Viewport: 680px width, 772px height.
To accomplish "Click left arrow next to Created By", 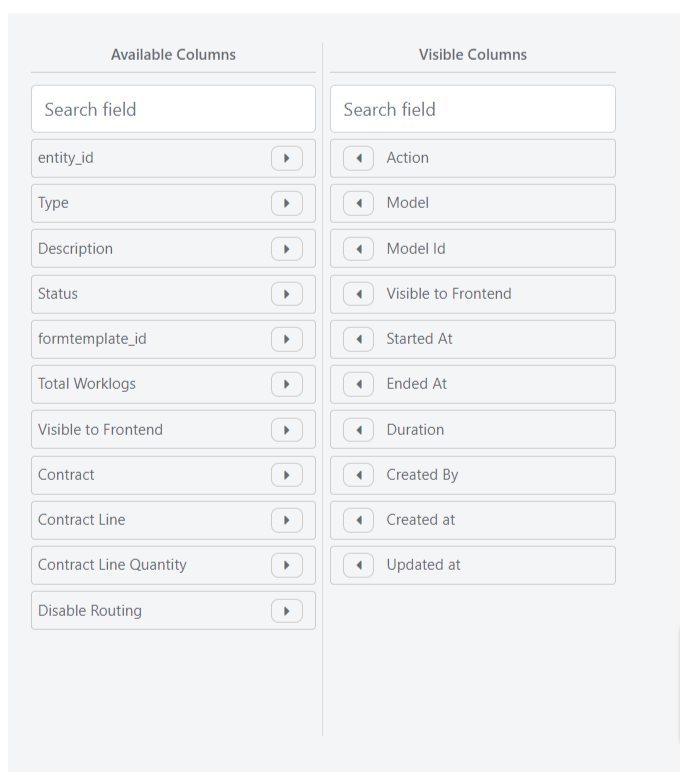I will (358, 475).
